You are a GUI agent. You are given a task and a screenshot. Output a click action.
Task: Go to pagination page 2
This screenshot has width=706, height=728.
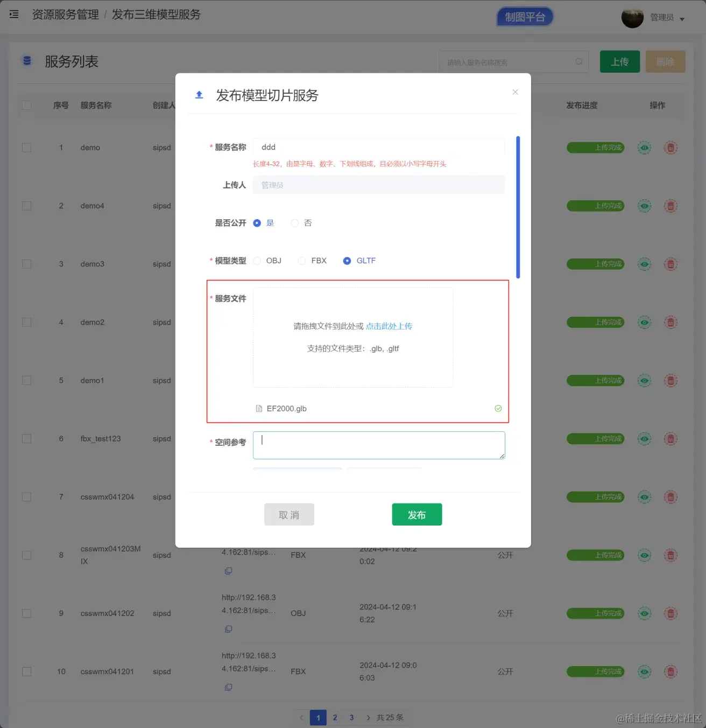(335, 717)
